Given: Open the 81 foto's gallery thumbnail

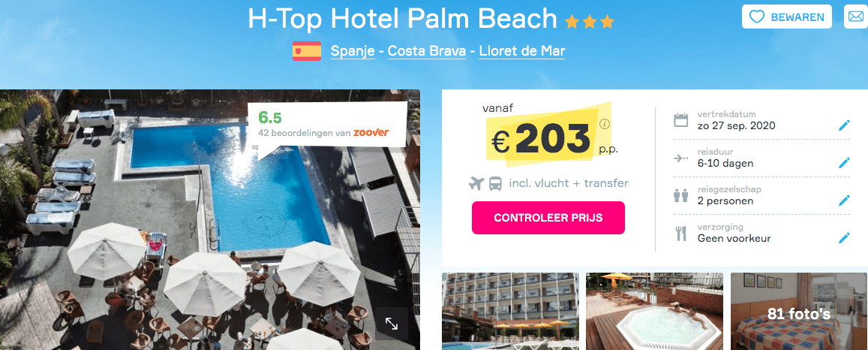Looking at the screenshot, I should (799, 311).
